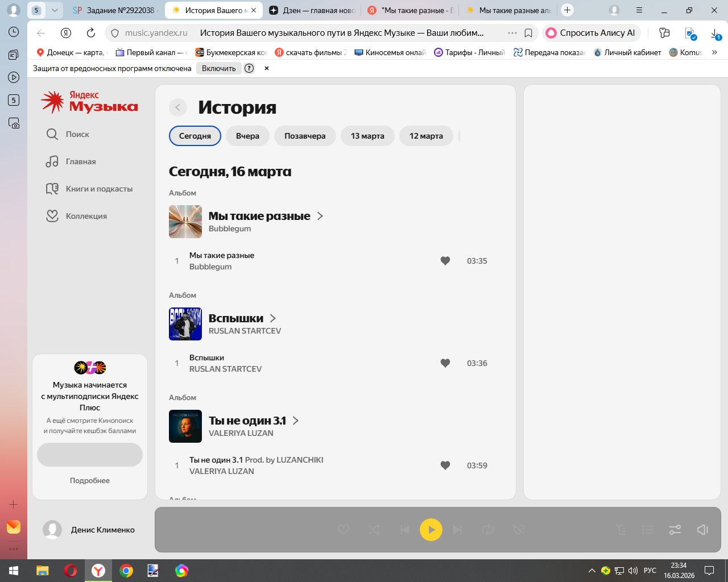Click track duration 03:36

click(477, 363)
